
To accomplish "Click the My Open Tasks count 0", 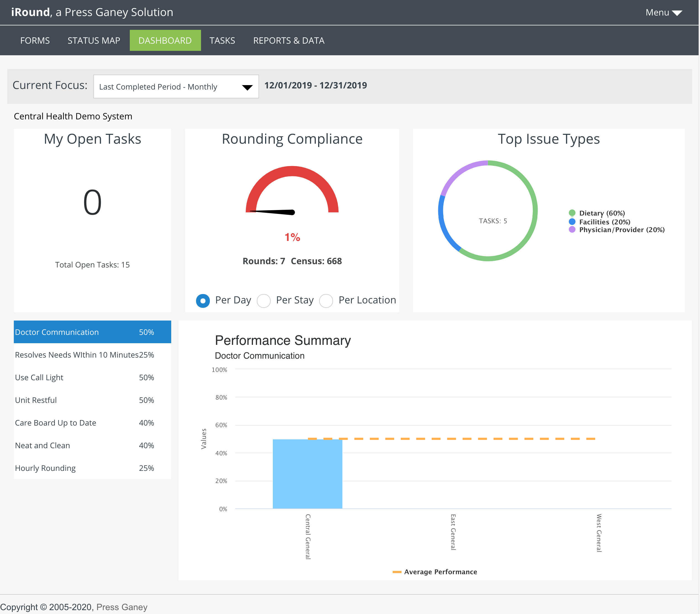I will pos(93,203).
